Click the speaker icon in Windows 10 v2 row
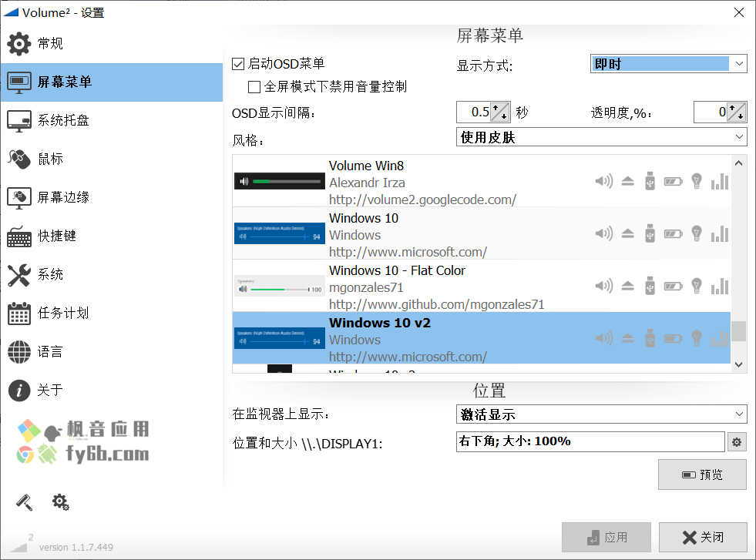This screenshot has width=756, height=560. (604, 338)
